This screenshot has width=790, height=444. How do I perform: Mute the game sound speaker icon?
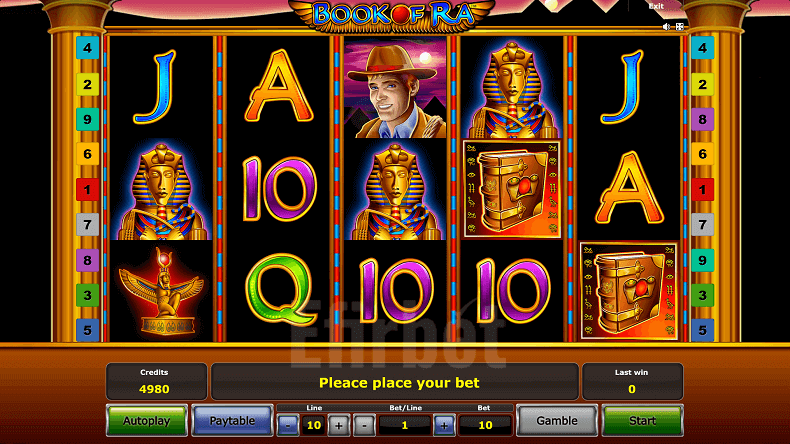tap(666, 27)
